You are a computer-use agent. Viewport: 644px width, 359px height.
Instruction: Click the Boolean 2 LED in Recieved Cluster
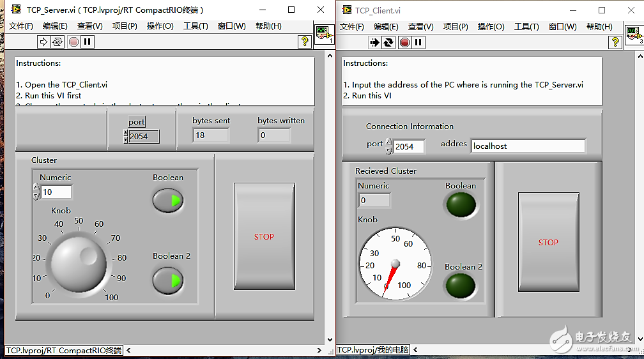(461, 286)
